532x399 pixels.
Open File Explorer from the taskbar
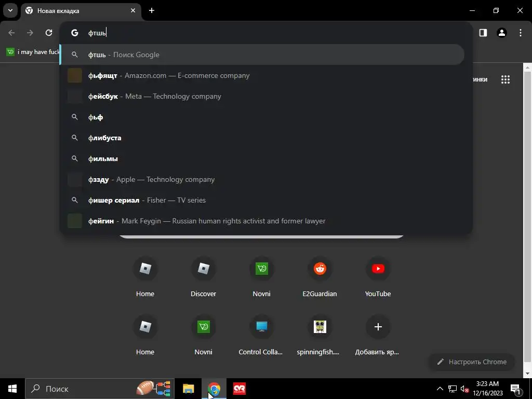point(188,389)
